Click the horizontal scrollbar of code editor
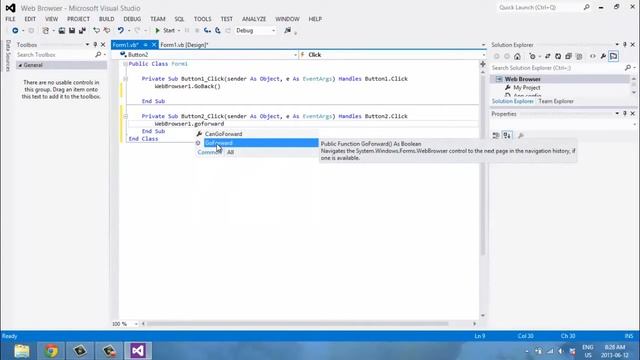 click(298, 324)
